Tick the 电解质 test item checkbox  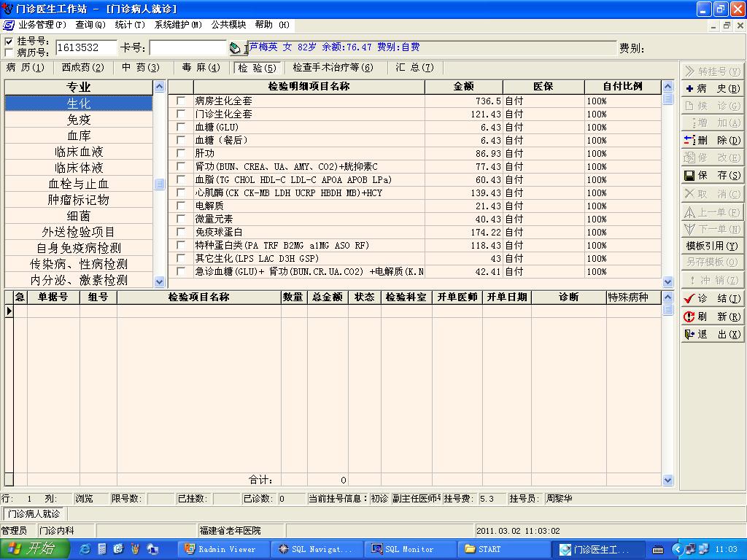[180, 206]
